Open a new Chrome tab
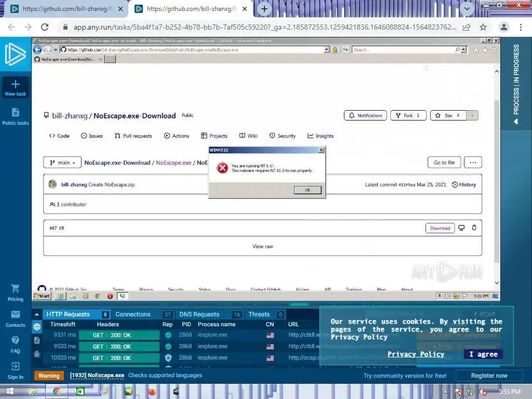This screenshot has height=399, width=532. pos(264,9)
